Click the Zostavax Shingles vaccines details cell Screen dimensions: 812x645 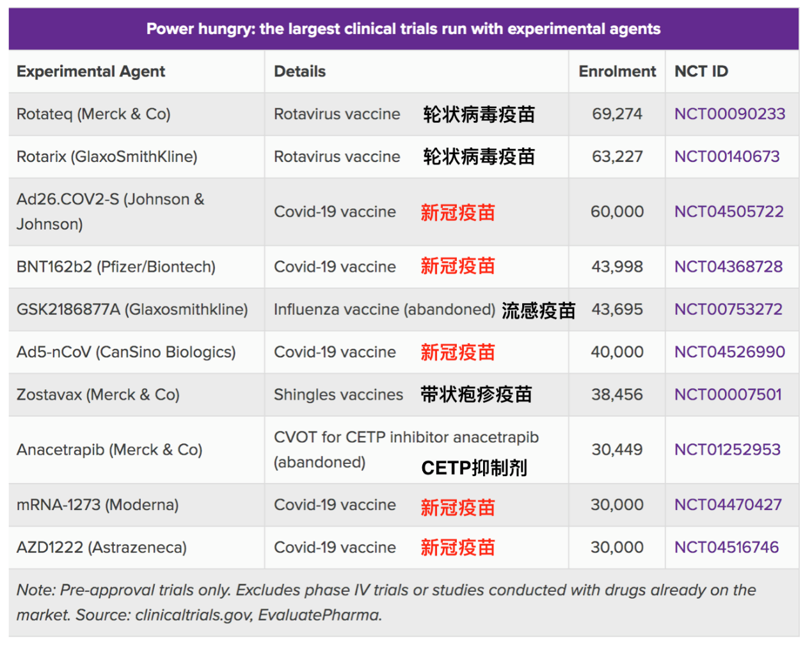point(416,395)
